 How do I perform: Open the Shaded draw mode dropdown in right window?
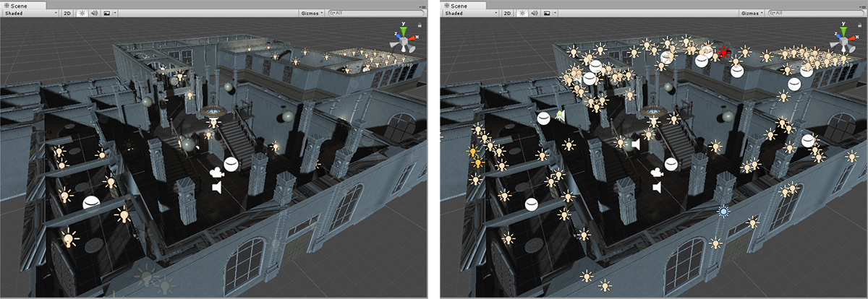click(x=469, y=13)
